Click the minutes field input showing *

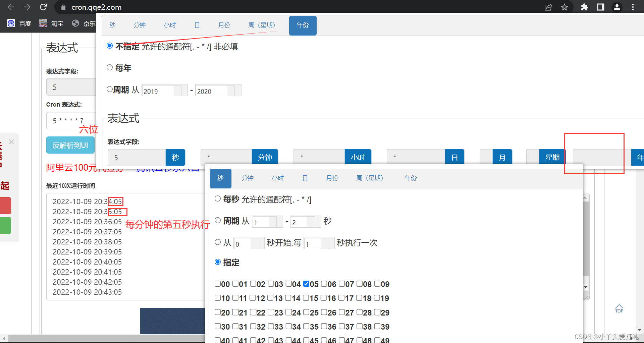(226, 158)
